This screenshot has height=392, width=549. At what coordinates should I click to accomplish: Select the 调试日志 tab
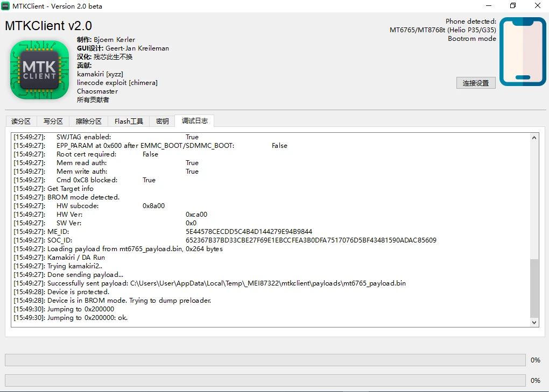point(195,120)
